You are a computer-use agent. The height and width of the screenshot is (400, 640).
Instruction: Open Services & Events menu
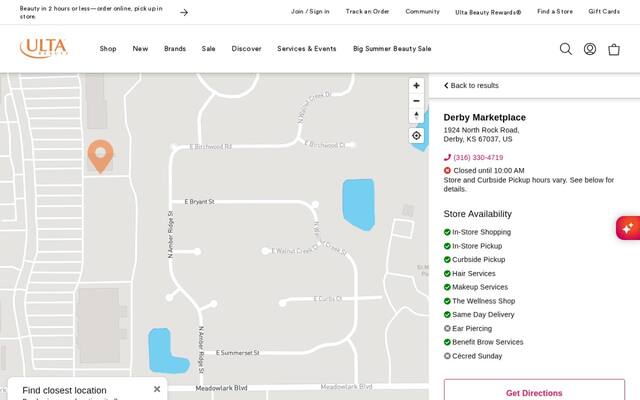pos(307,49)
